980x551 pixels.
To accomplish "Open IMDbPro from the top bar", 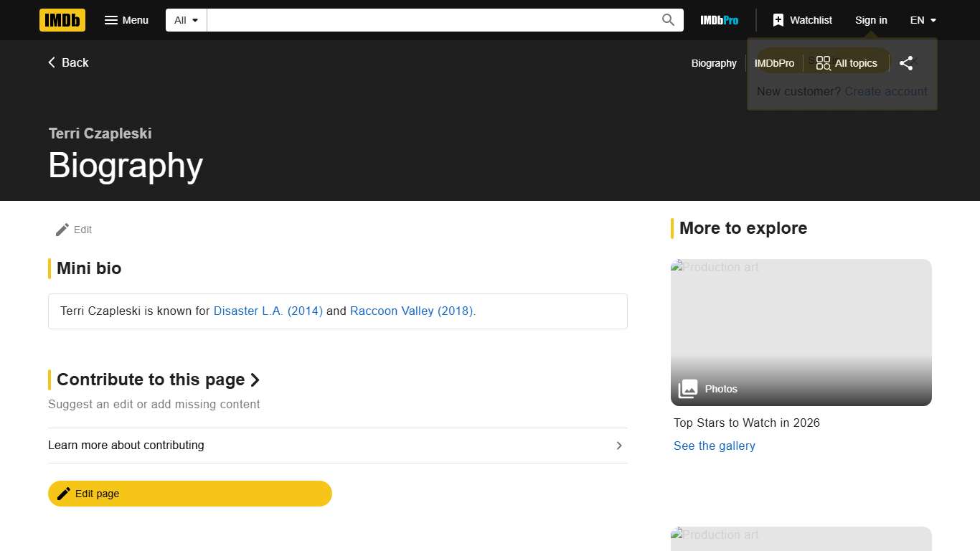I will tap(719, 20).
